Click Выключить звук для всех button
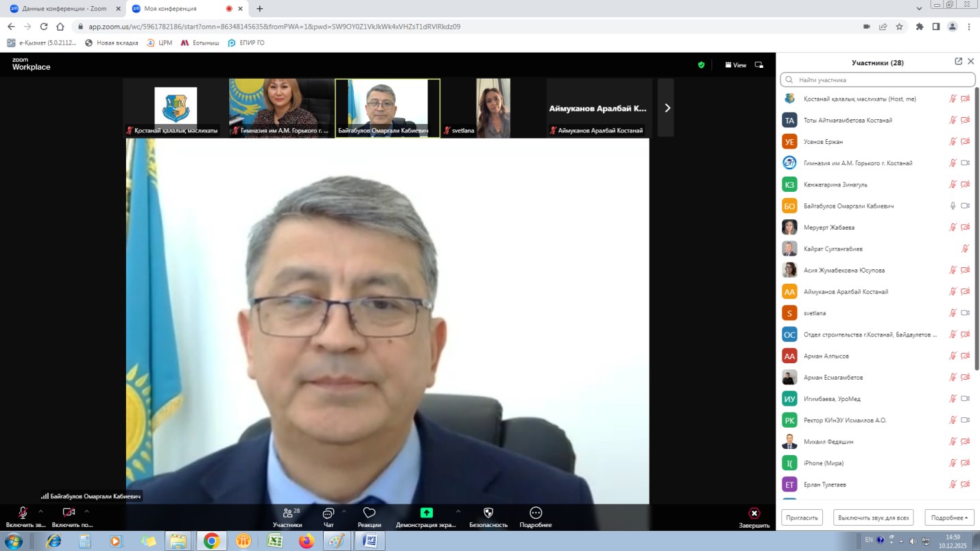Viewport: 980px width, 551px height. pos(873,517)
